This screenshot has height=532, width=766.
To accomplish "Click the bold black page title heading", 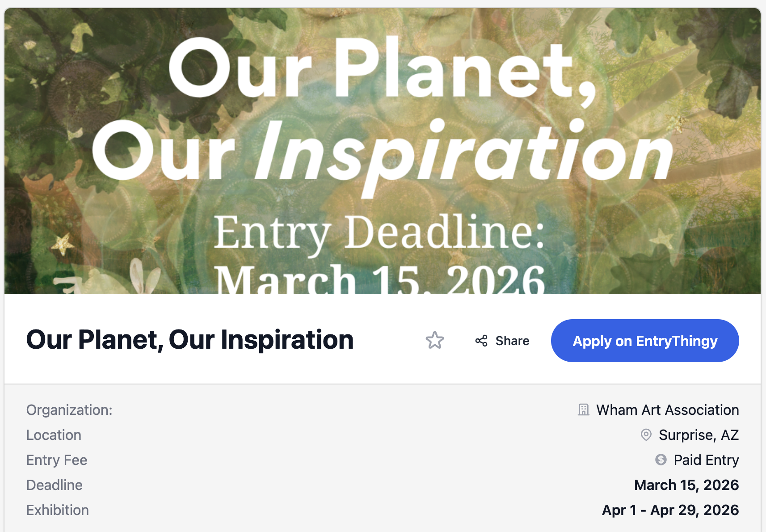I will click(190, 340).
